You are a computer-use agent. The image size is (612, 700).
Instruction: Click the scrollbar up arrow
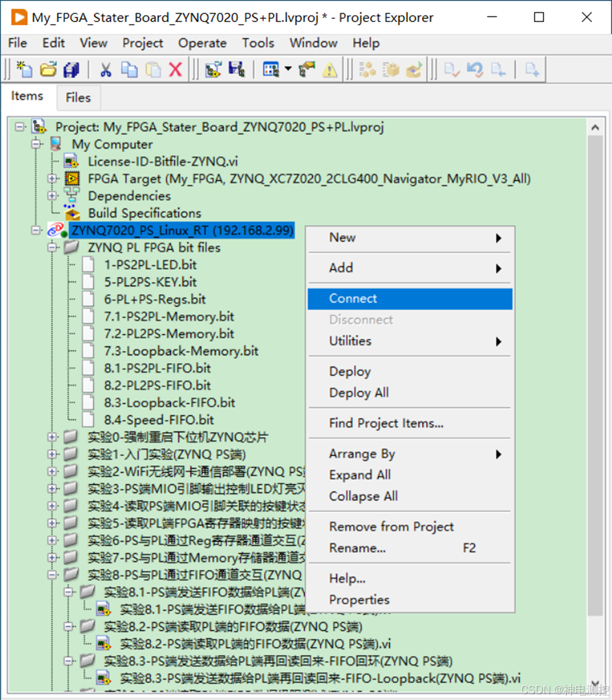click(595, 128)
